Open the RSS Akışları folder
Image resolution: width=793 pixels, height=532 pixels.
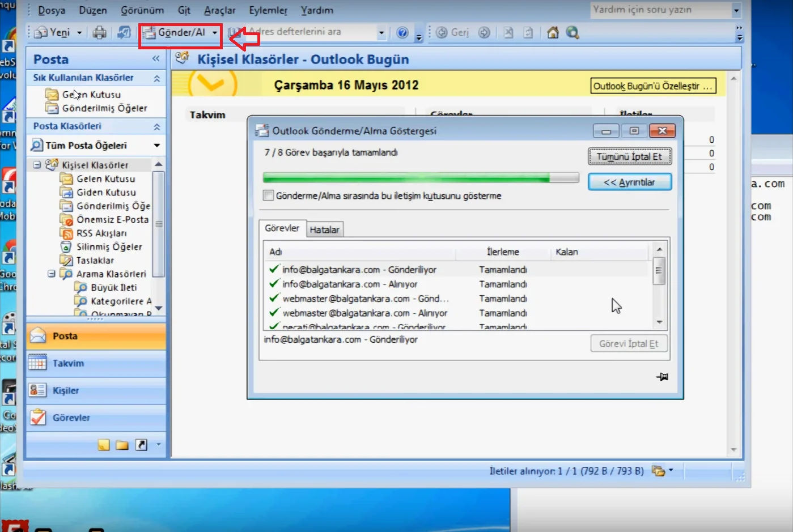coord(101,233)
